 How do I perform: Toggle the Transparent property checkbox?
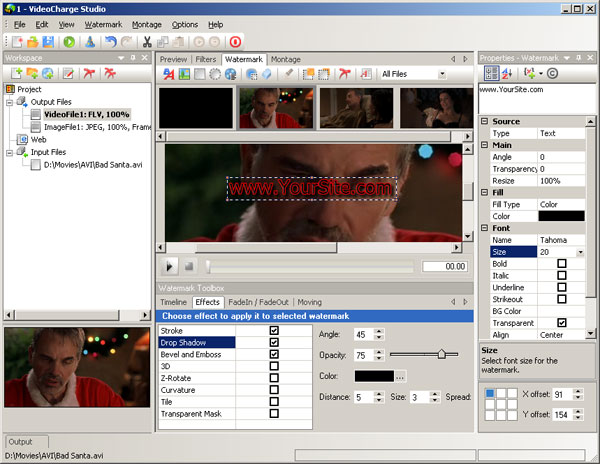(562, 323)
